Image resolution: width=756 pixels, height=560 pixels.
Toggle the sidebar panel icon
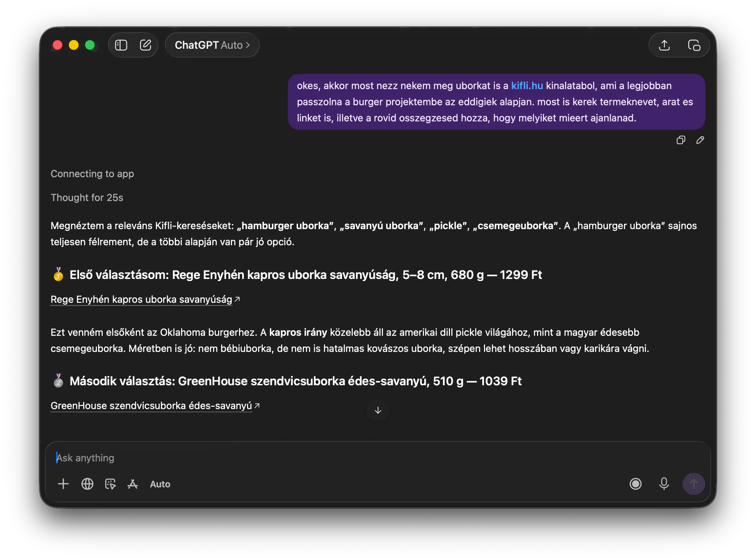point(121,45)
